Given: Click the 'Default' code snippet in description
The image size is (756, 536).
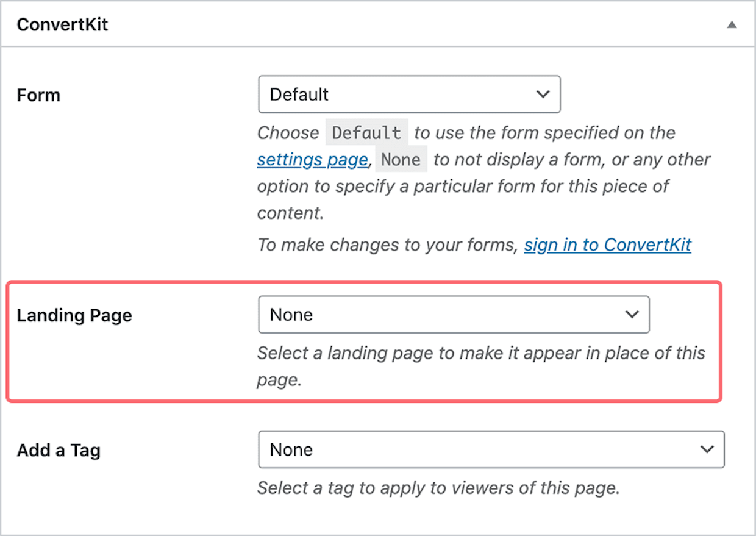Looking at the screenshot, I should pyautogui.click(x=366, y=133).
